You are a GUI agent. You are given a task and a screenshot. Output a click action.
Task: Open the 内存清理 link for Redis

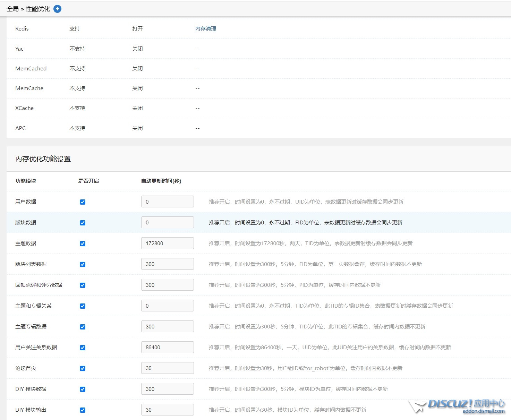[x=206, y=29]
